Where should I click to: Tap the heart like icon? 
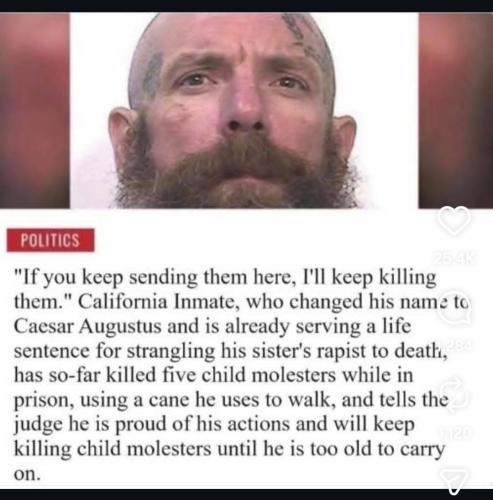click(x=454, y=220)
